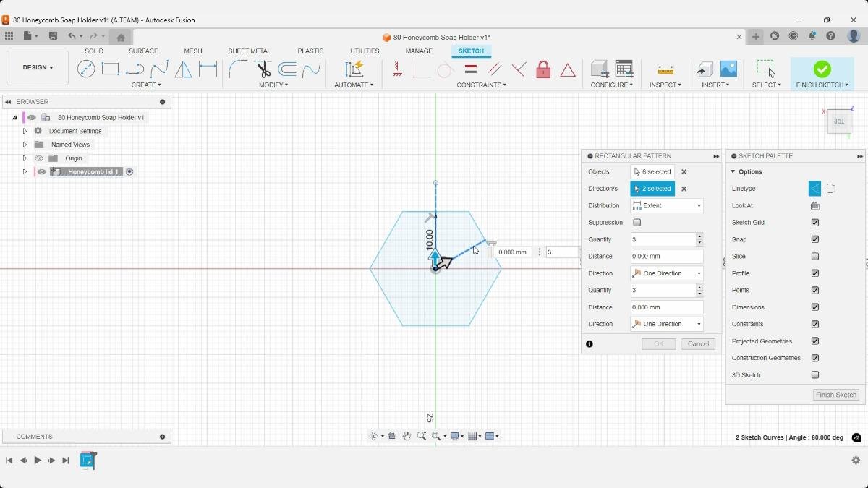Collapse the Options section in Sketch Palette
Viewport: 868px width, 488px height.
[x=733, y=172]
